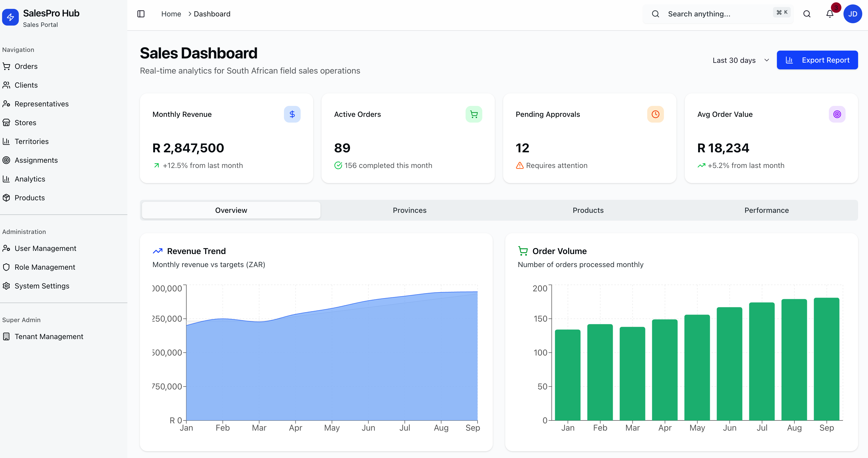Click the cart icon on Active Orders
The height and width of the screenshot is (458, 868).
pyautogui.click(x=473, y=114)
